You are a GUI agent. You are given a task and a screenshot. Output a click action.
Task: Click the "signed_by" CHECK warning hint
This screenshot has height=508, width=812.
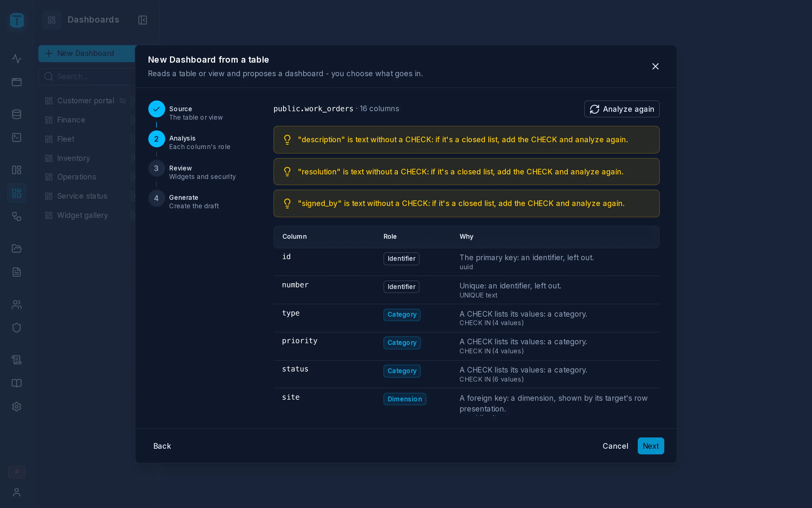point(466,203)
